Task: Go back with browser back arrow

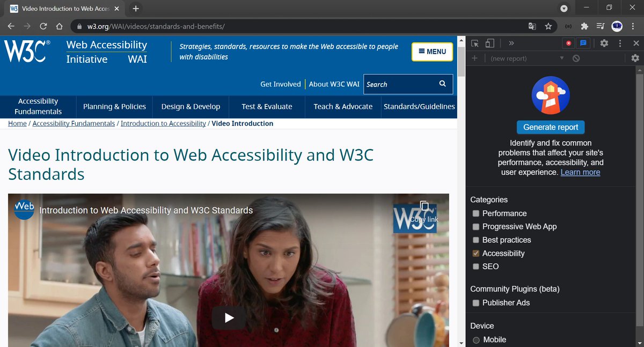Action: [x=11, y=26]
